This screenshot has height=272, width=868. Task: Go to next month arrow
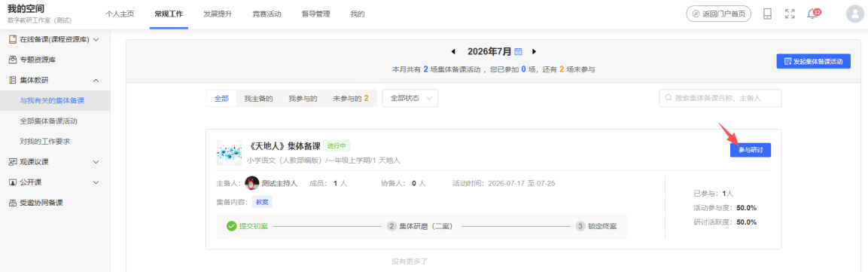[x=535, y=51]
